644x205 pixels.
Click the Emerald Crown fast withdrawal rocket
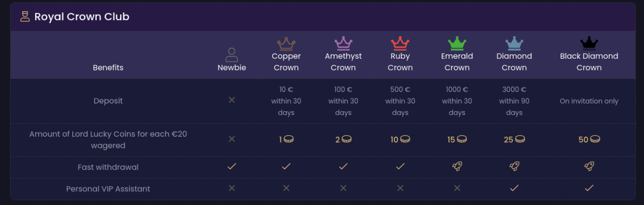[x=457, y=166]
